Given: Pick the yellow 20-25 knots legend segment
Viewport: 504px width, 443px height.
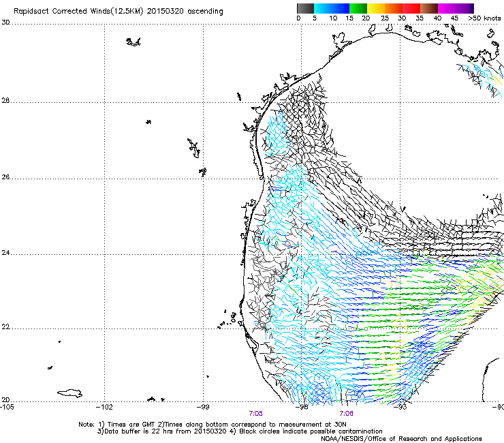Looking at the screenshot, I should [376, 8].
